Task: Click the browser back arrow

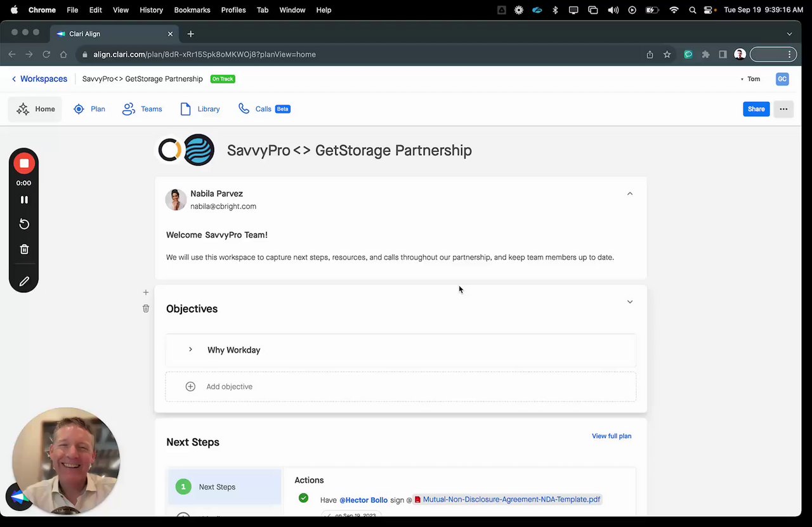Action: [x=12, y=55]
